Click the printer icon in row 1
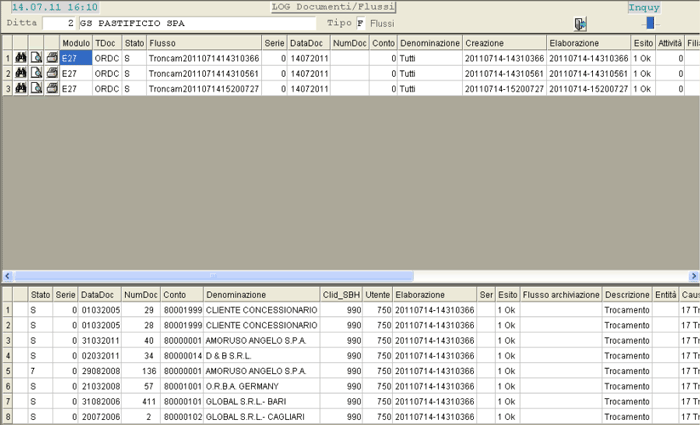 [x=51, y=59]
